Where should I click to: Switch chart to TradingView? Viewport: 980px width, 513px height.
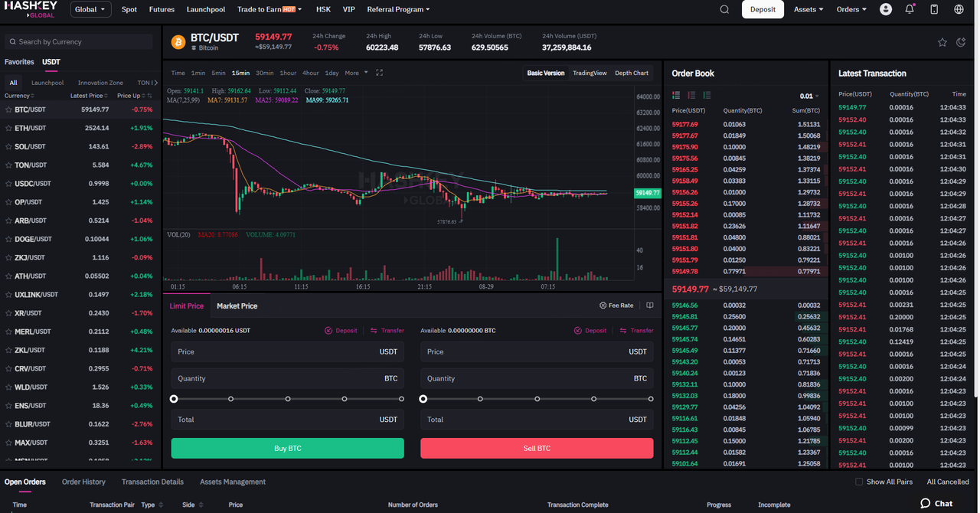coord(590,73)
